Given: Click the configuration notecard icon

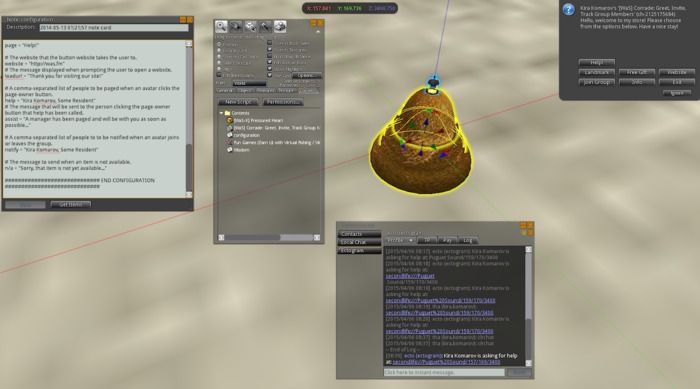Looking at the screenshot, I should pos(229,135).
